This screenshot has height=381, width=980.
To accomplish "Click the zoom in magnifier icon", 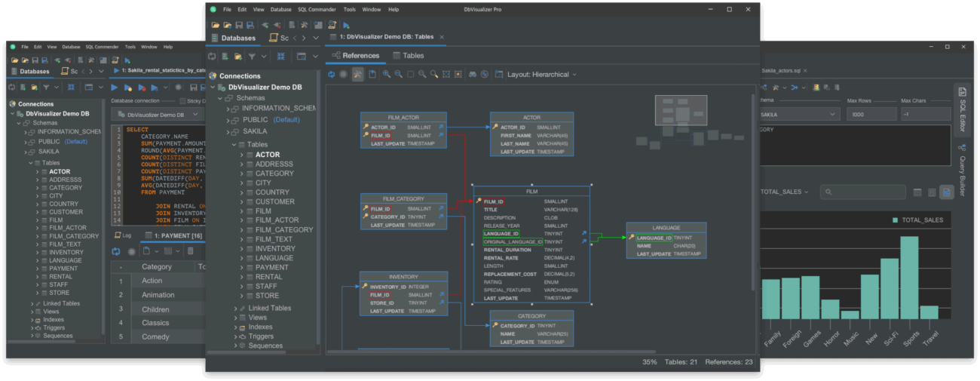I will point(387,75).
